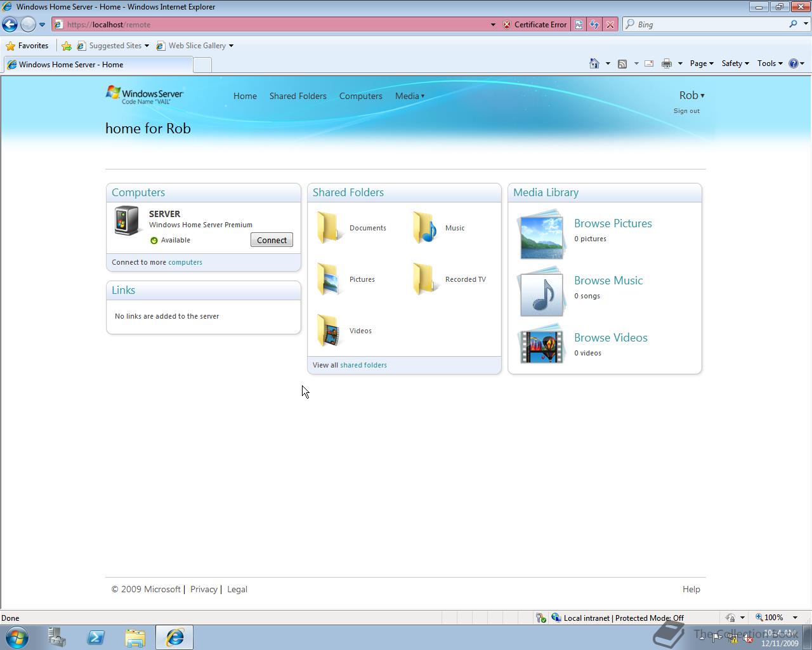The image size is (812, 650).
Task: Follow the 'shared folders' link
Action: coord(363,365)
